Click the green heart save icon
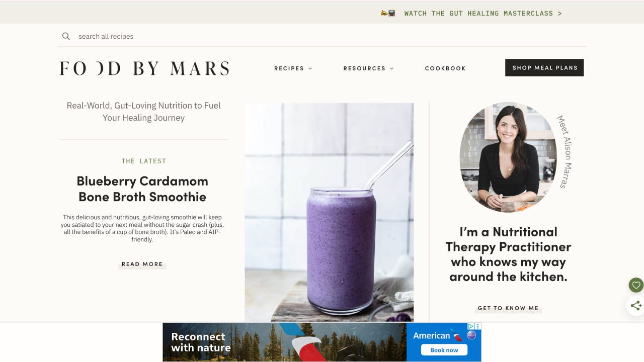Image resolution: width=644 pixels, height=362 pixels. (636, 285)
